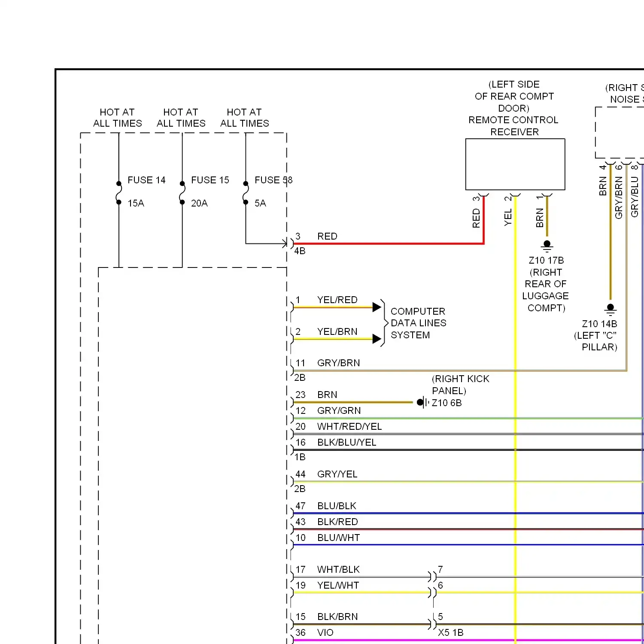Click the (LEFT "C" PILLAR) location text

pos(595,341)
